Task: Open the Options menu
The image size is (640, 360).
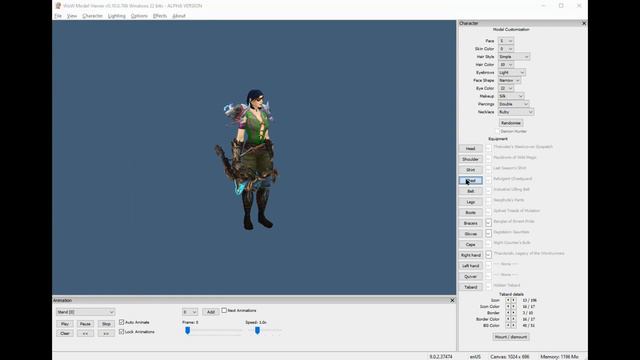Action: pos(139,16)
